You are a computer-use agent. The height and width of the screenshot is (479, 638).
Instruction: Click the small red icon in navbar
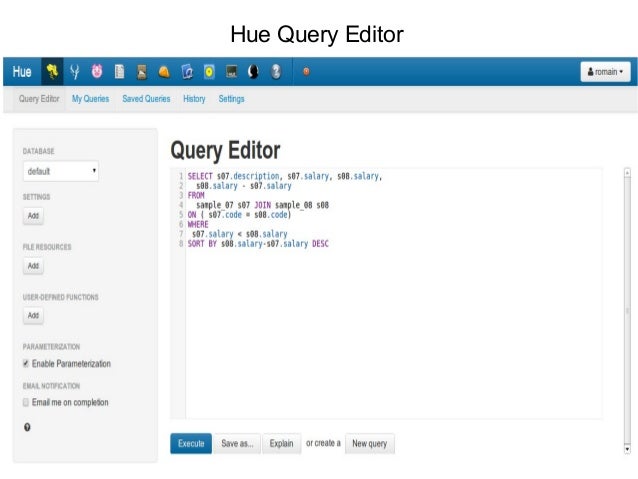coord(306,72)
